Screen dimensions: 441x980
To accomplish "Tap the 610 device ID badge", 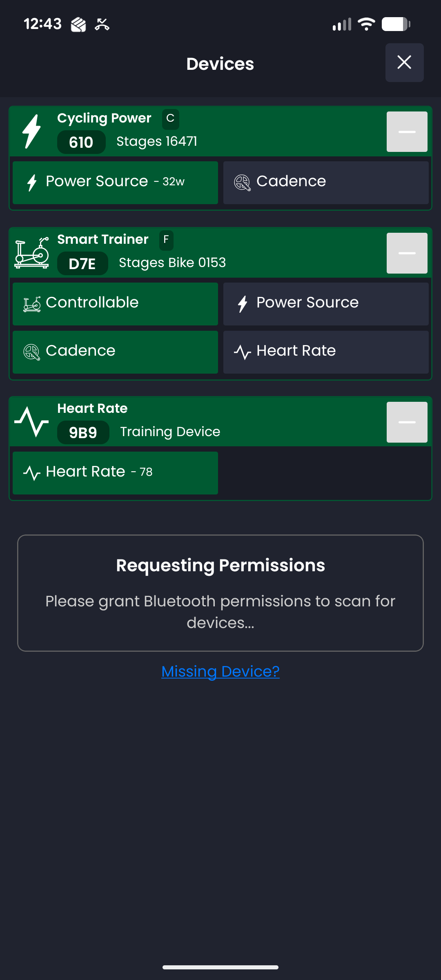I will pos(81,142).
